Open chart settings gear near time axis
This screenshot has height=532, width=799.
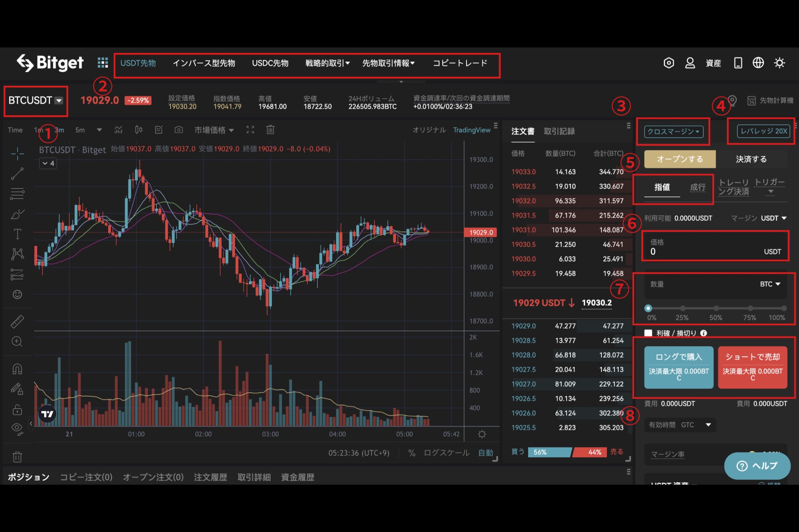coord(482,434)
